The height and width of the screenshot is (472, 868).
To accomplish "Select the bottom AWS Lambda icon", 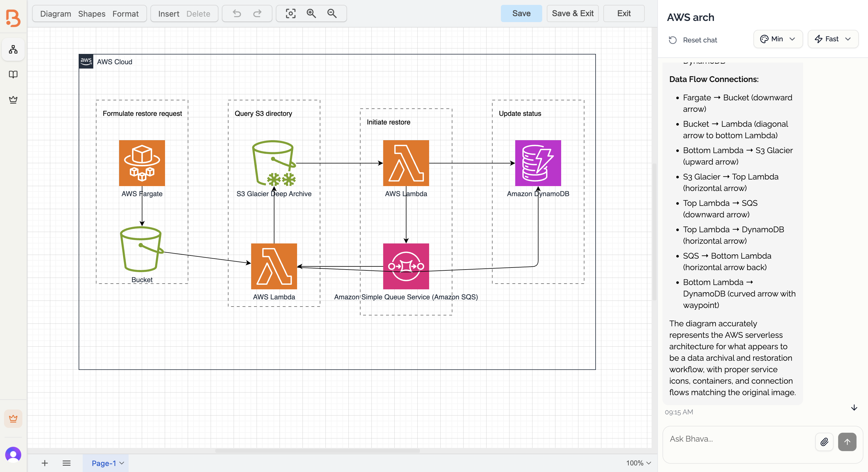I will point(274,266).
